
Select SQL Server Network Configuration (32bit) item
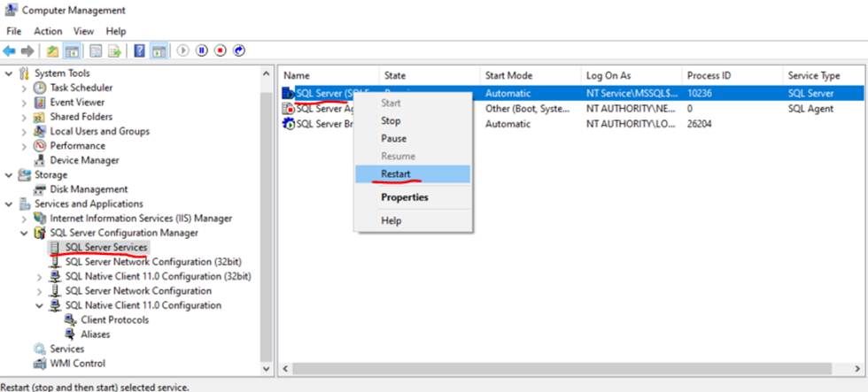pos(153,262)
